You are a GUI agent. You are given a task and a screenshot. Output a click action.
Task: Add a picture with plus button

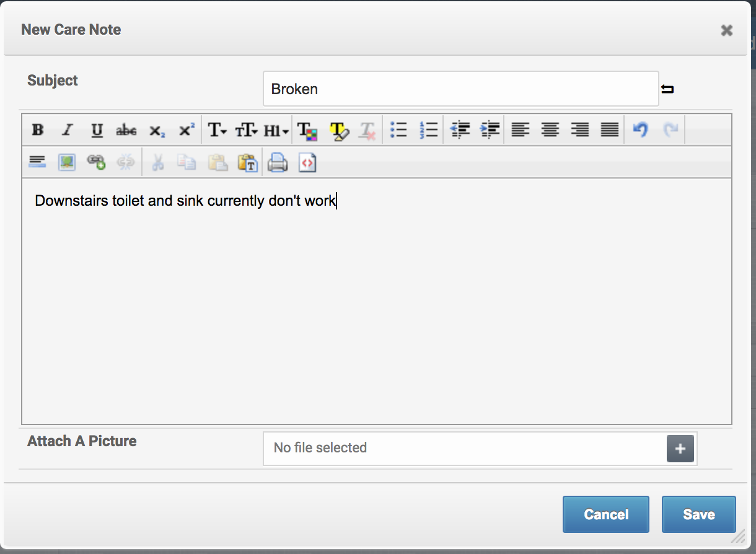pyautogui.click(x=680, y=449)
